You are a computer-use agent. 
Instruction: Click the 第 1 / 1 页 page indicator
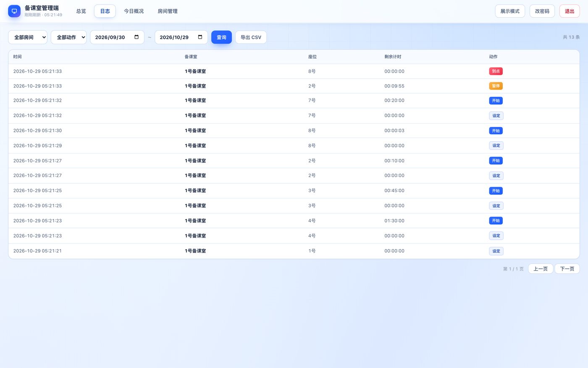[x=513, y=269]
